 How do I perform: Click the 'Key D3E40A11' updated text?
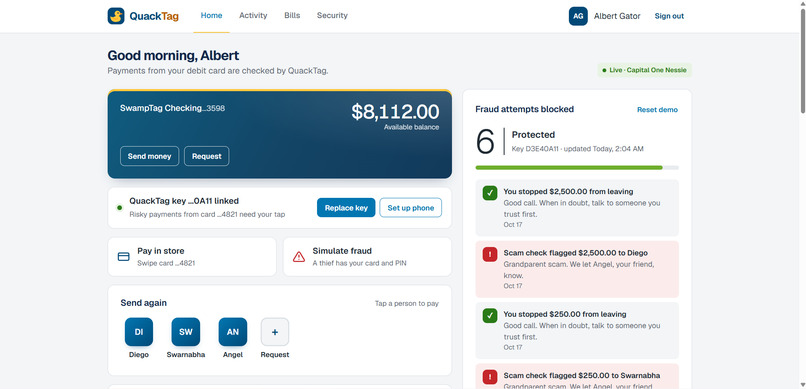(x=577, y=149)
